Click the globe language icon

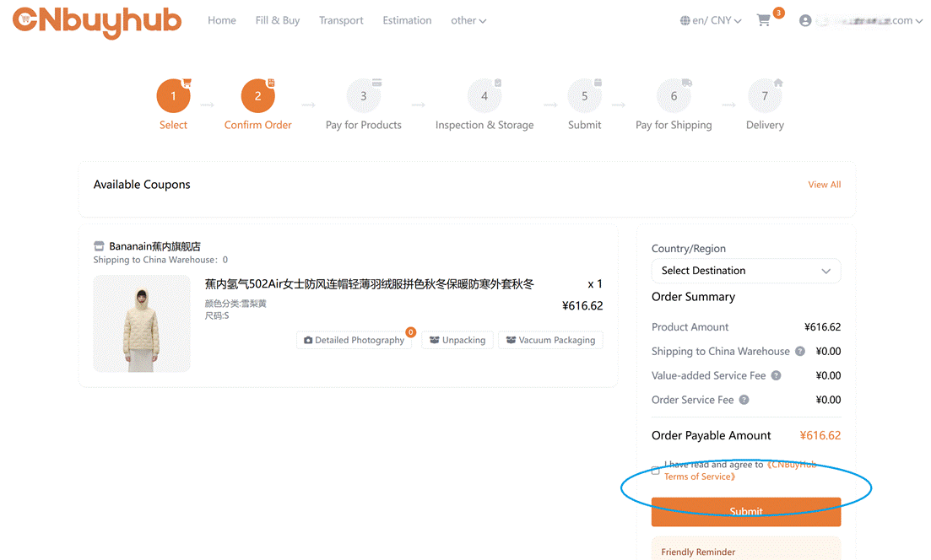685,21
